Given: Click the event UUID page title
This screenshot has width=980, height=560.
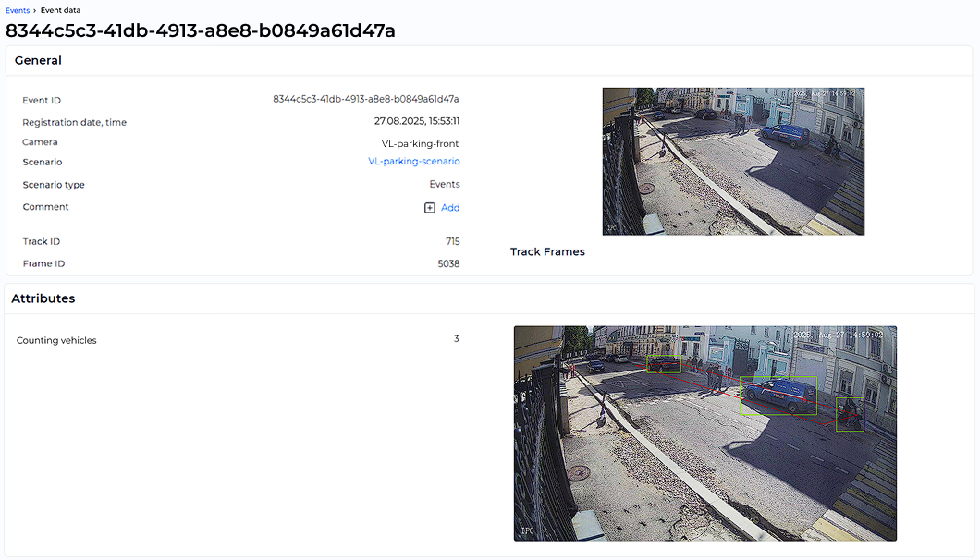Looking at the screenshot, I should (x=201, y=30).
